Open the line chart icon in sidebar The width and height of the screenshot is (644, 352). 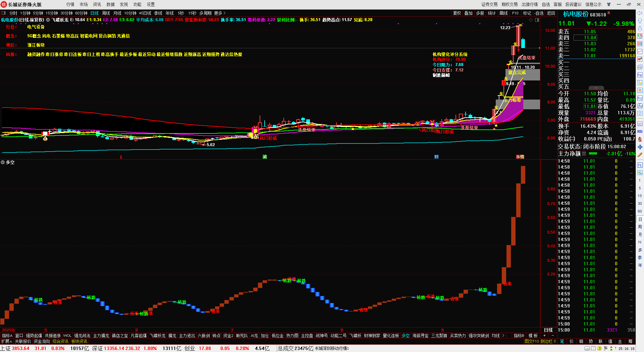[640, 51]
